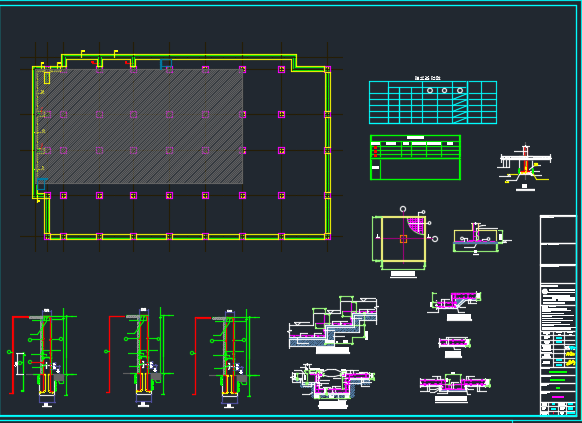Click the zigzag column in the cyan table
Viewport: 582px width, 423px height.
[460, 108]
